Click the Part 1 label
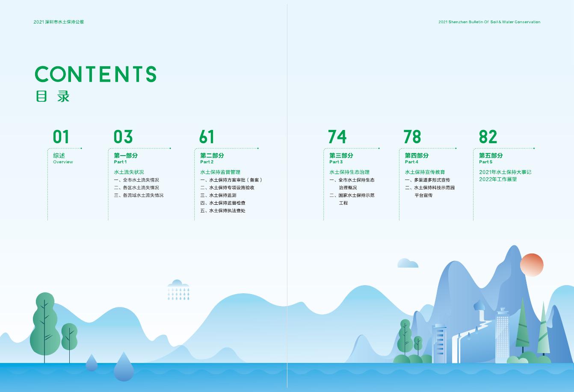Image resolution: width=574 pixels, height=392 pixels. point(120,162)
